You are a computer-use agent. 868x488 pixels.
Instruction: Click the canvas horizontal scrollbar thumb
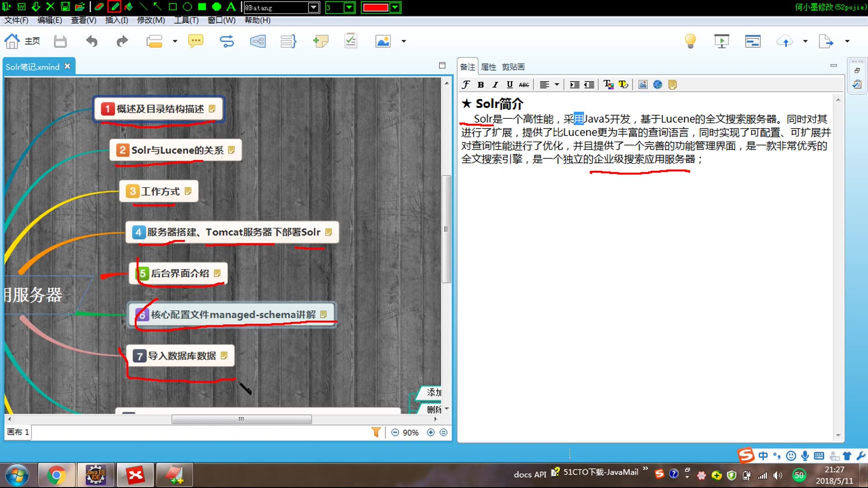tap(241, 419)
